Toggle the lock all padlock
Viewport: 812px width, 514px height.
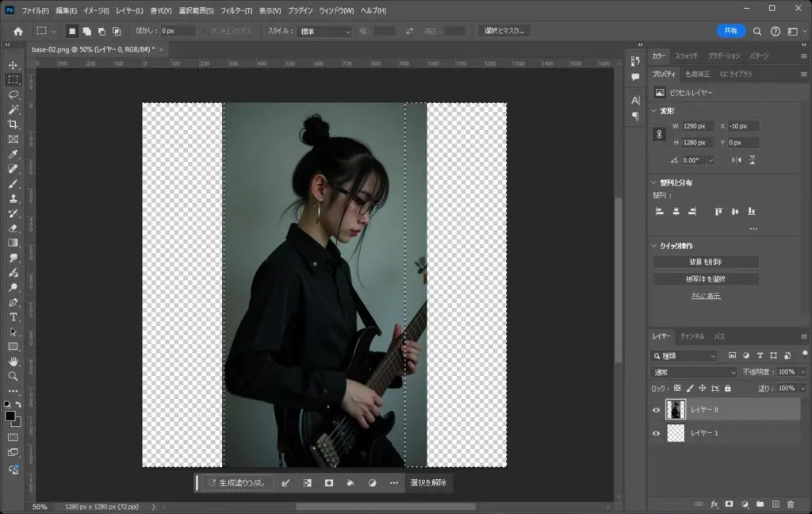[x=728, y=388]
